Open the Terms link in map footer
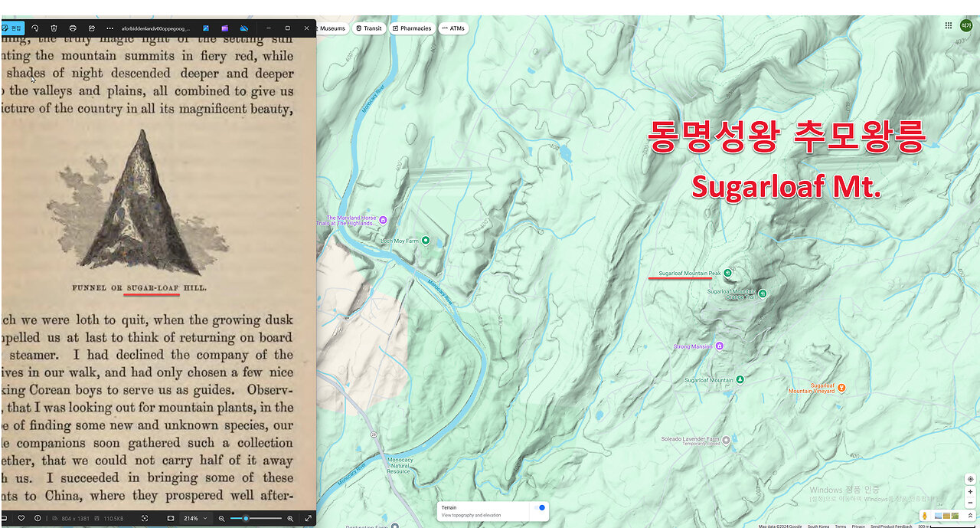 pos(840,526)
